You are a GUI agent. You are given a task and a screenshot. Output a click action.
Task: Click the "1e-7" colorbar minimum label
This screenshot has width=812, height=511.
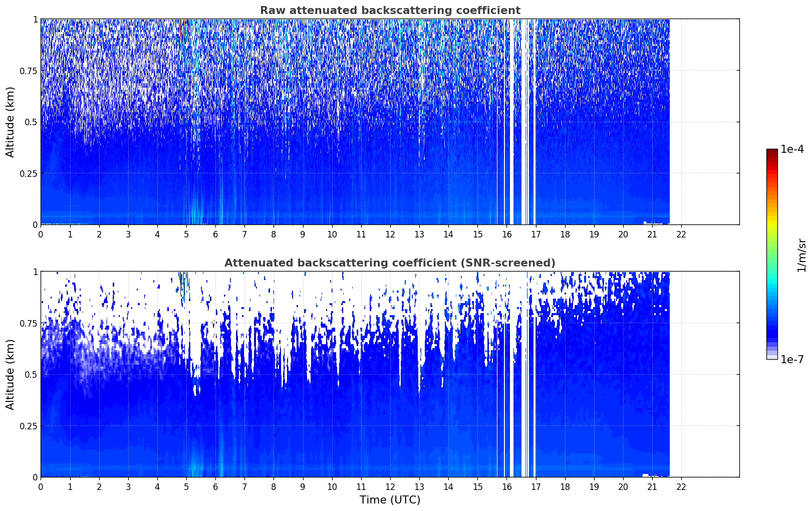(792, 359)
